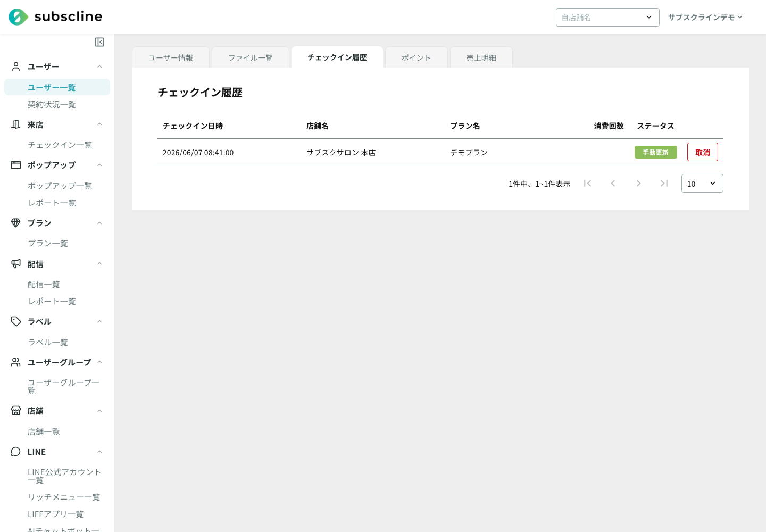Open the rows-per-page dropdown showing 10

tap(702, 184)
